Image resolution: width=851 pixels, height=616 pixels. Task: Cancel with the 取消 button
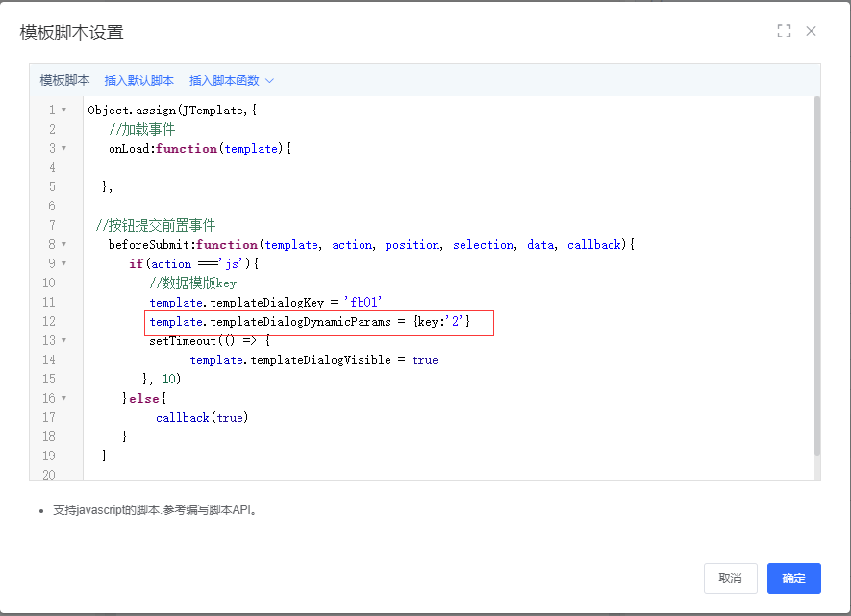pyautogui.click(x=730, y=579)
